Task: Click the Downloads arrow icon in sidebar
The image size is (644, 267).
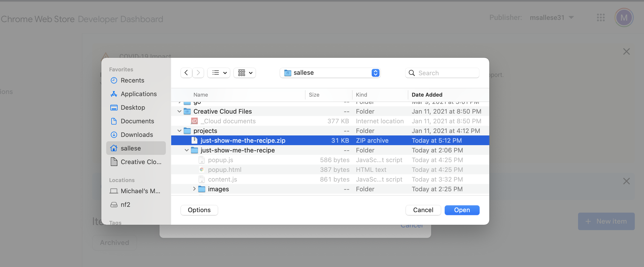Action: (114, 135)
